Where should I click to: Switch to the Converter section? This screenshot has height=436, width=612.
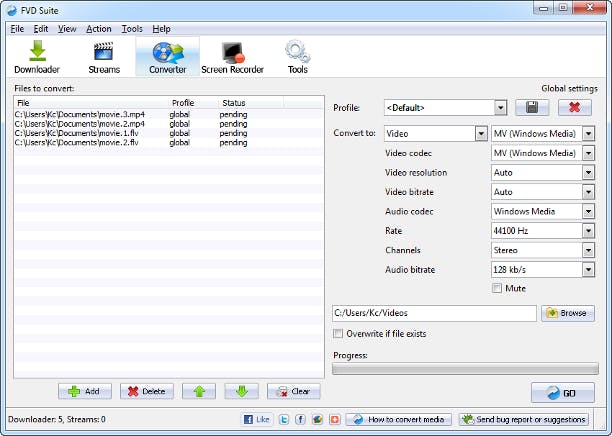click(167, 57)
